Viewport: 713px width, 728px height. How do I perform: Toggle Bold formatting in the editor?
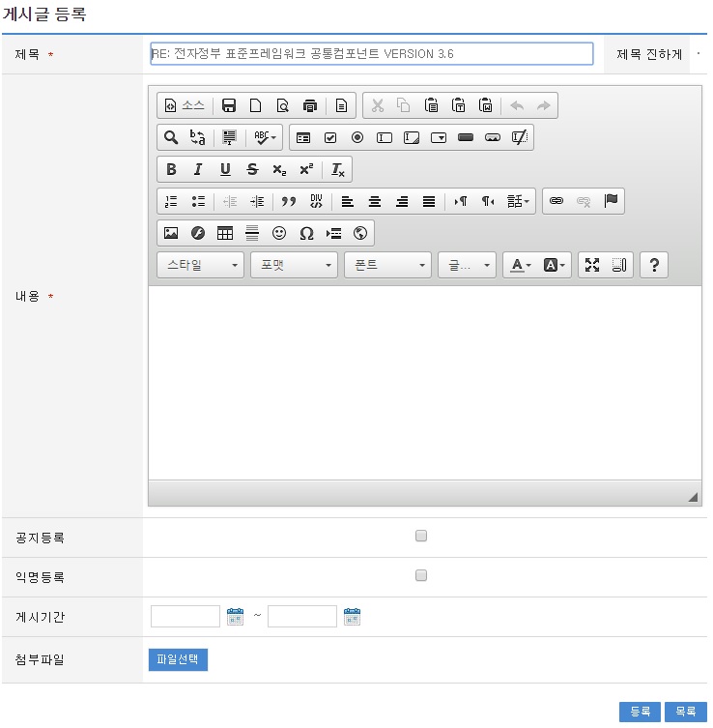(171, 169)
